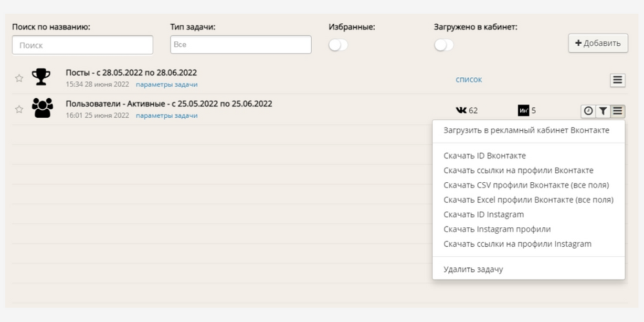Open параметры задачи link under Посты

(167, 84)
